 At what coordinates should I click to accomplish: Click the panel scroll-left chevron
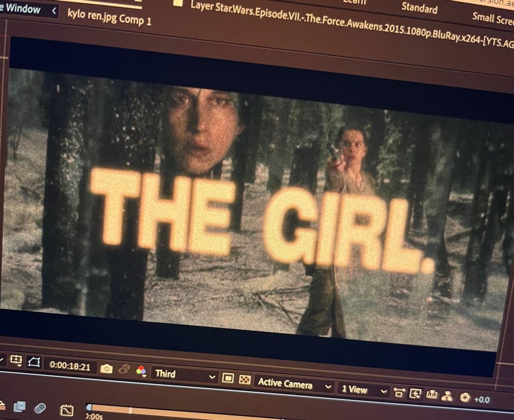pos(54,11)
